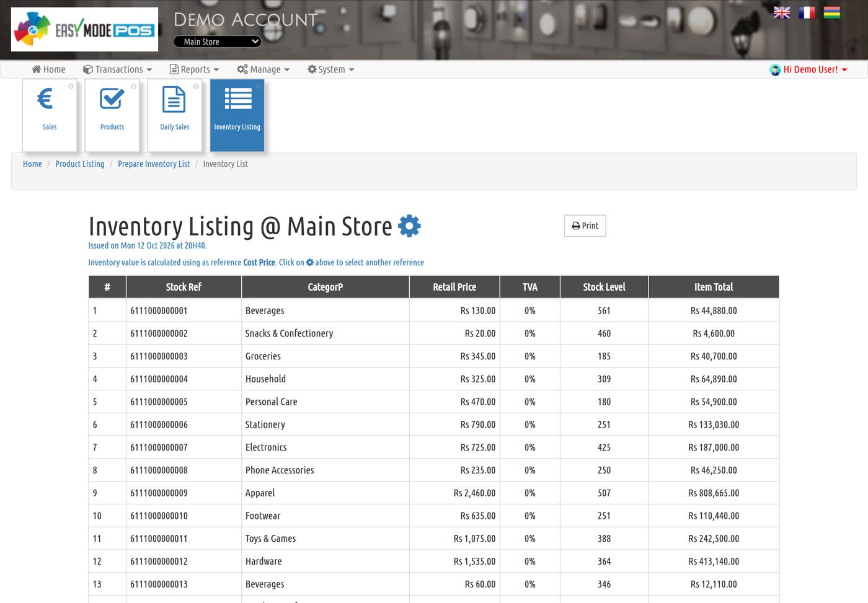Click the Retail Price column header

pyautogui.click(x=454, y=287)
